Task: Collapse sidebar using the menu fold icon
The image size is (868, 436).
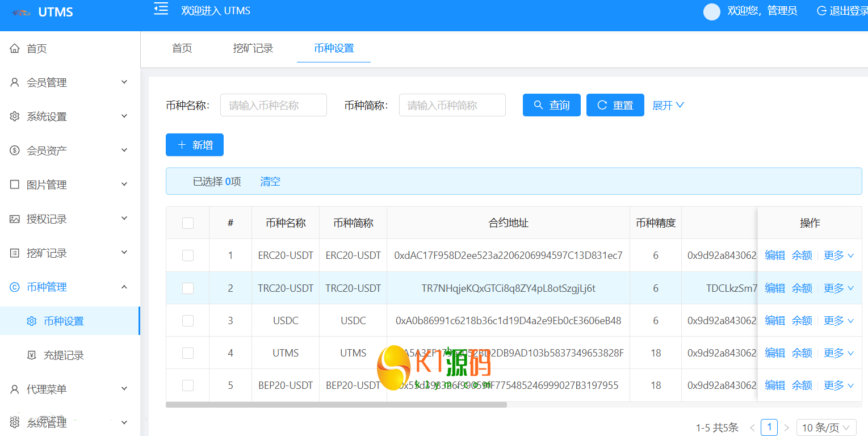Action: coord(161,9)
